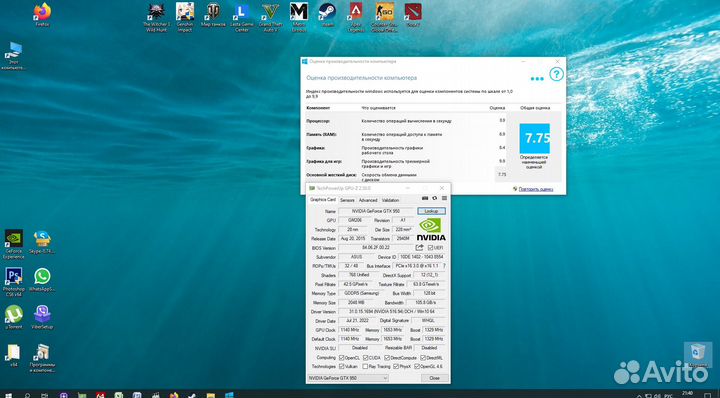Select the This PC desktop icon
Screen dimensions: 720x398
click(13, 56)
